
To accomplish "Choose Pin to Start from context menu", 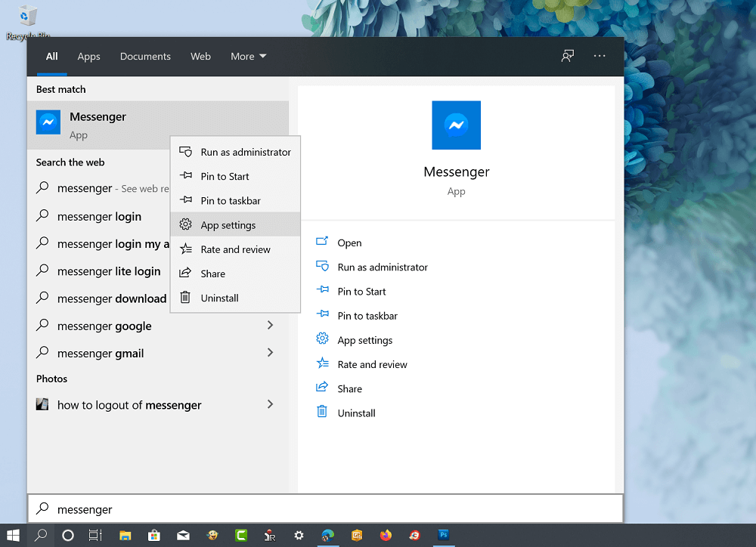I will click(x=235, y=176).
